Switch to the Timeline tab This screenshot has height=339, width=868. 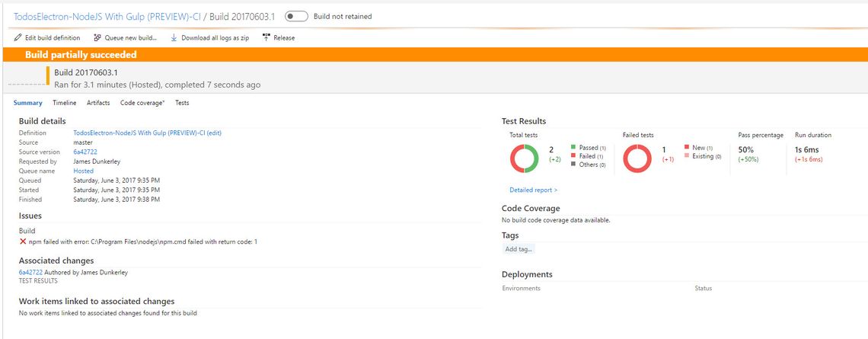pyautogui.click(x=64, y=103)
